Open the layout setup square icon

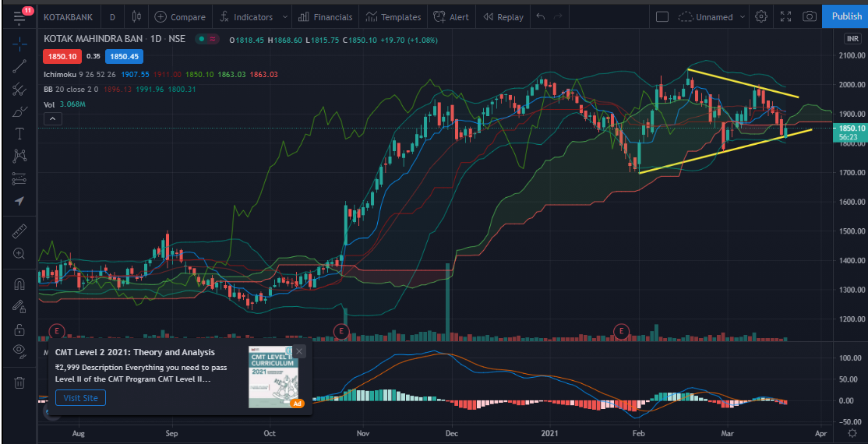[662, 16]
